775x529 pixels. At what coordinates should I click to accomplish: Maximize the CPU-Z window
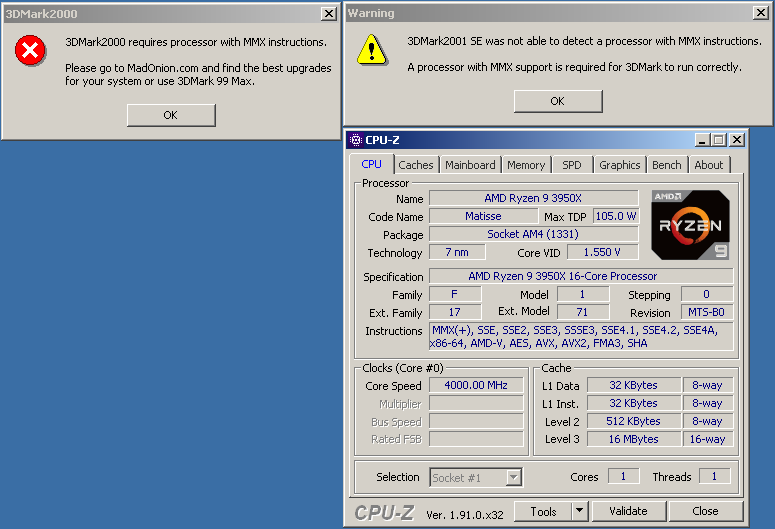click(719, 140)
